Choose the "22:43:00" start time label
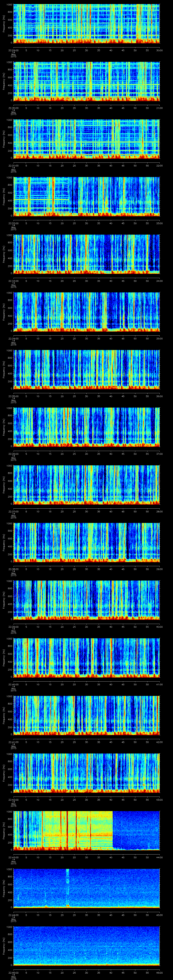The height and width of the screenshot is (980, 173). [14, 857]
